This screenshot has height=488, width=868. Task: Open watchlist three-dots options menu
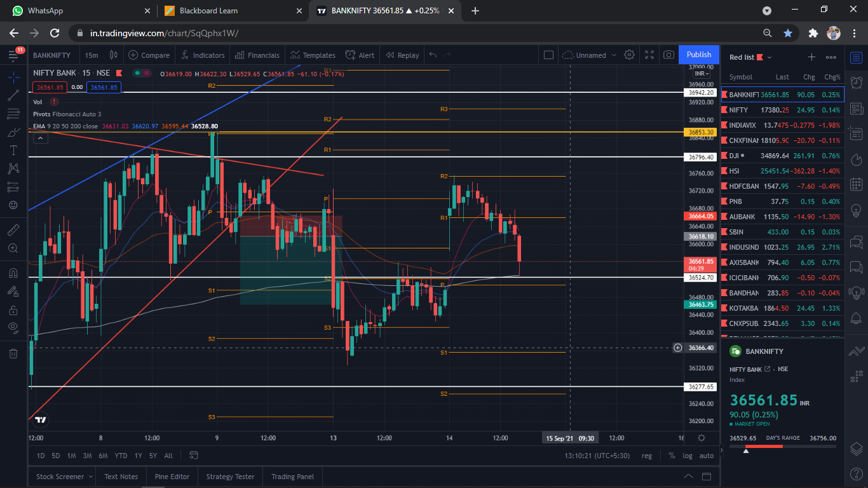tap(831, 57)
